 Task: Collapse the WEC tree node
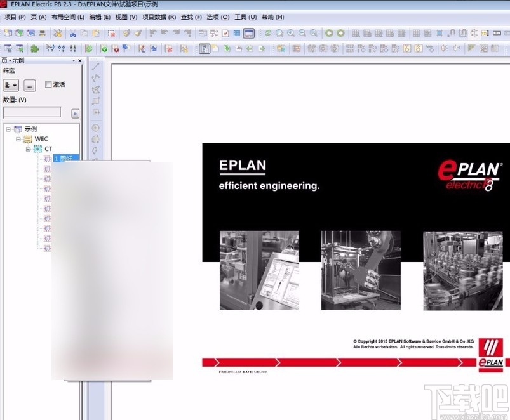click(x=18, y=139)
